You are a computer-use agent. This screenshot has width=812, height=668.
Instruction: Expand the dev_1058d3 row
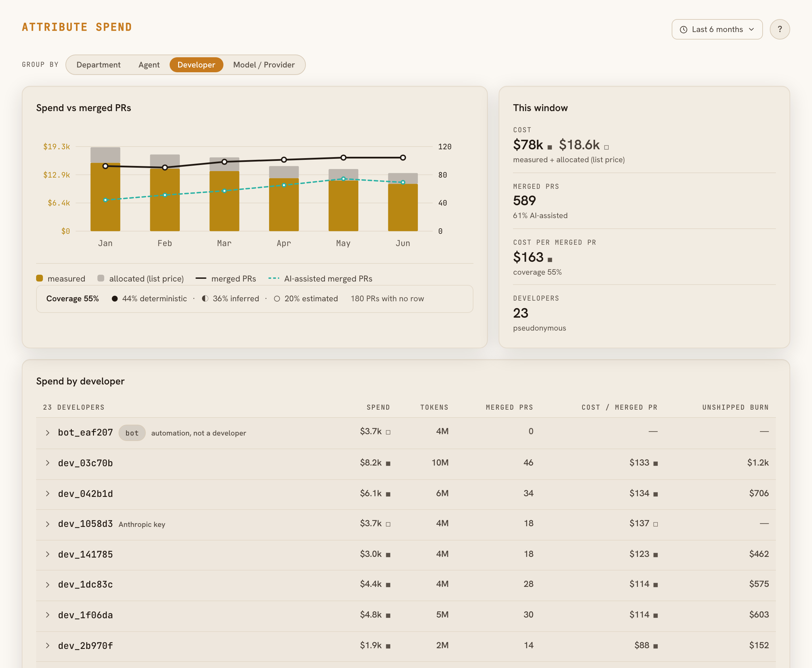click(x=47, y=524)
